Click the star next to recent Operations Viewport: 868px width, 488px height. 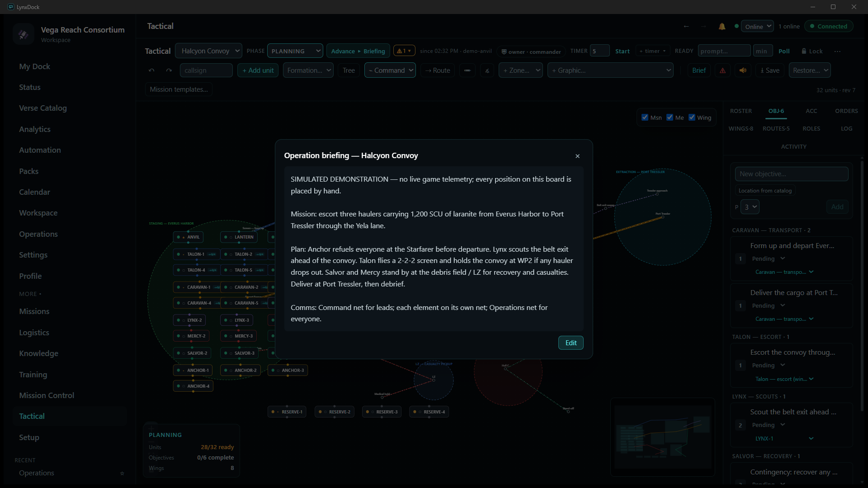pyautogui.click(x=122, y=473)
